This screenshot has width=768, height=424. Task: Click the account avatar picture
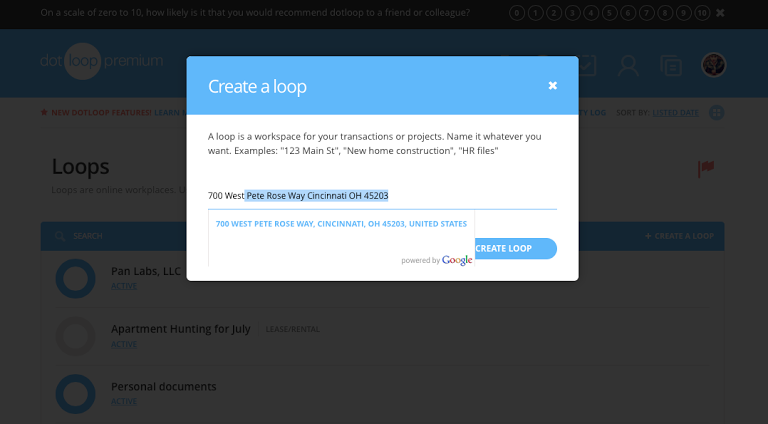[713, 65]
